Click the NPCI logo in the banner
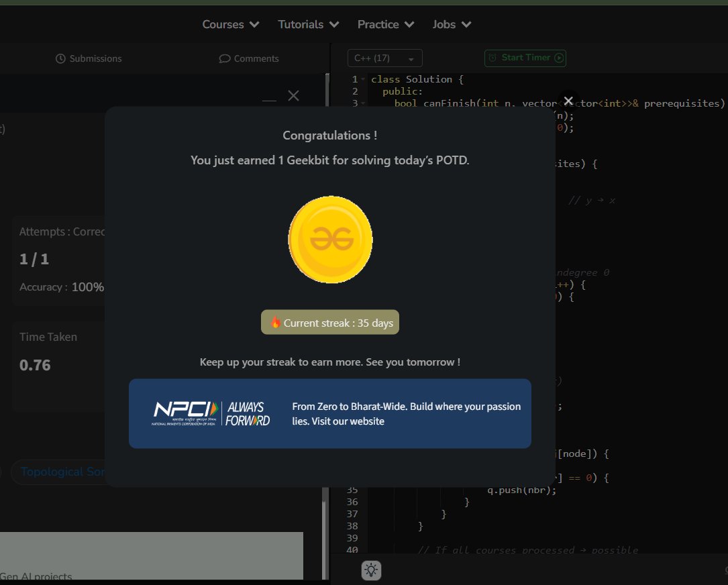 point(185,413)
